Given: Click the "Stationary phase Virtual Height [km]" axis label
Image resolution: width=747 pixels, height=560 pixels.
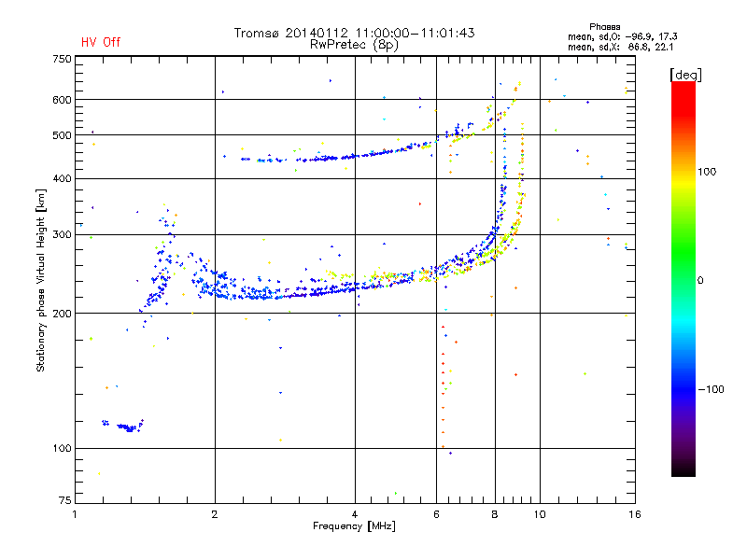Looking at the screenshot, I should [x=41, y=280].
